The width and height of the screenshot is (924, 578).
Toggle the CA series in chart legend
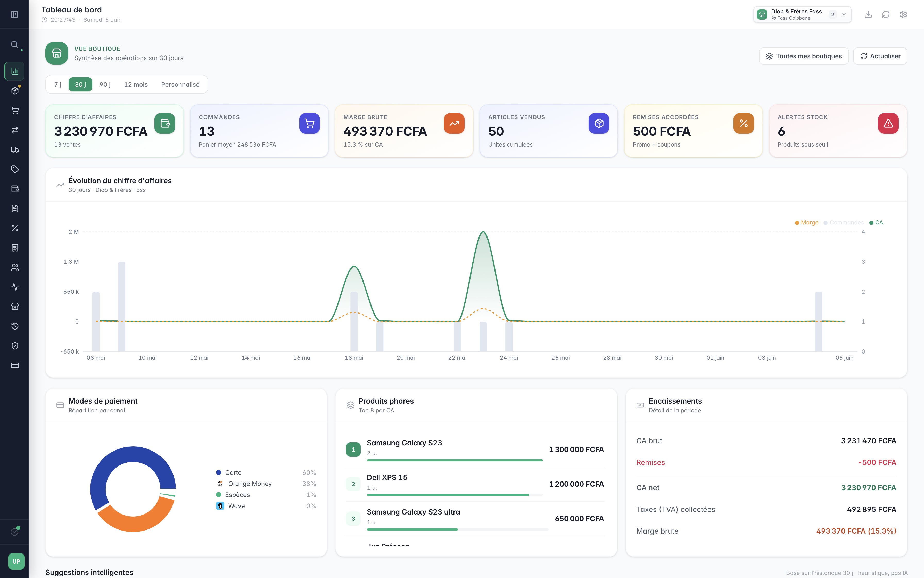[876, 222]
